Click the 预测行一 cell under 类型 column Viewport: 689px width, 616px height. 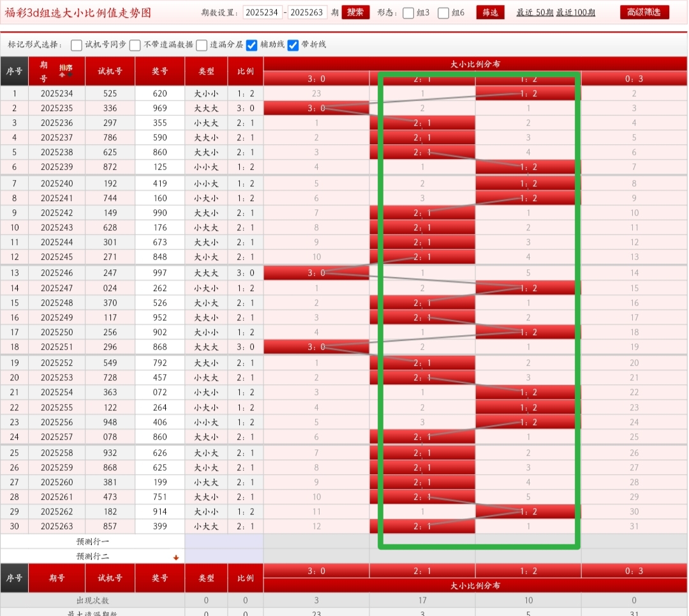point(206,541)
